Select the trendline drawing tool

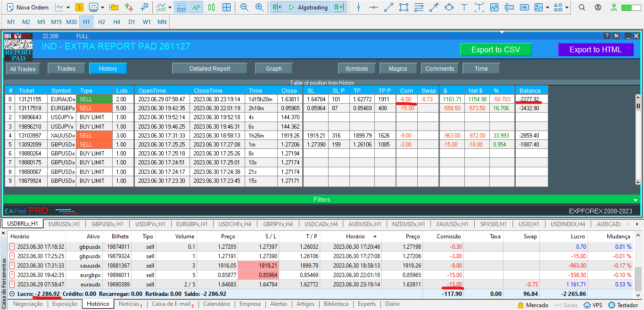click(x=388, y=8)
